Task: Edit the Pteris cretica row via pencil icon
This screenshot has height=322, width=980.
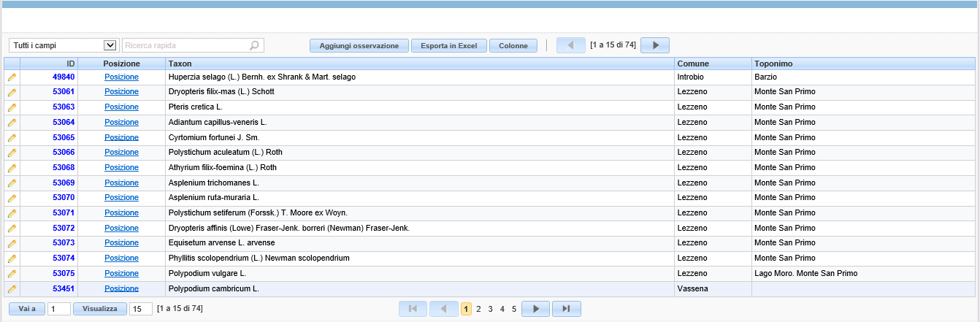Action: pos(12,107)
